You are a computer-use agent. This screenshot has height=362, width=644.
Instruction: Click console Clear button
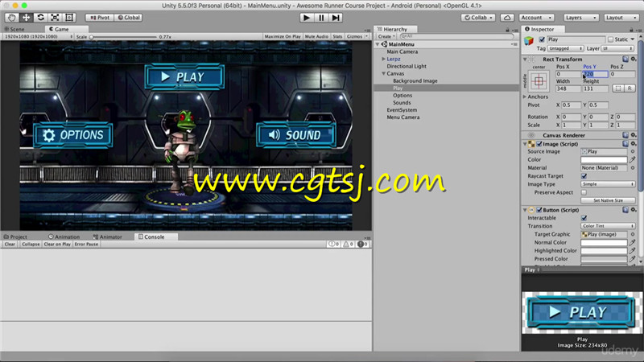point(10,245)
